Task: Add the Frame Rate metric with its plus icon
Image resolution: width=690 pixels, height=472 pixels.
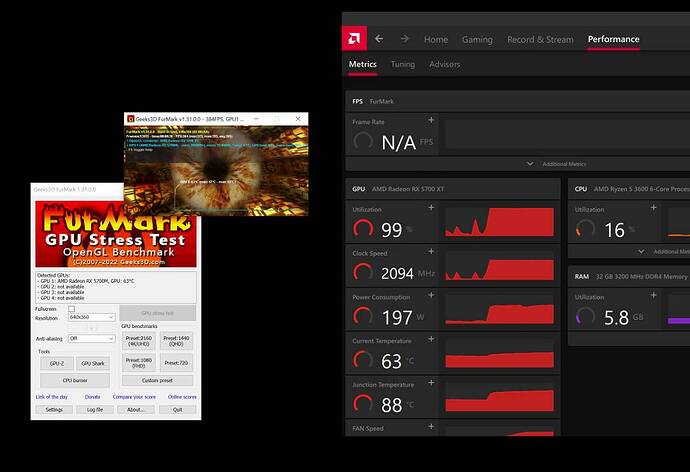Action: click(431, 120)
